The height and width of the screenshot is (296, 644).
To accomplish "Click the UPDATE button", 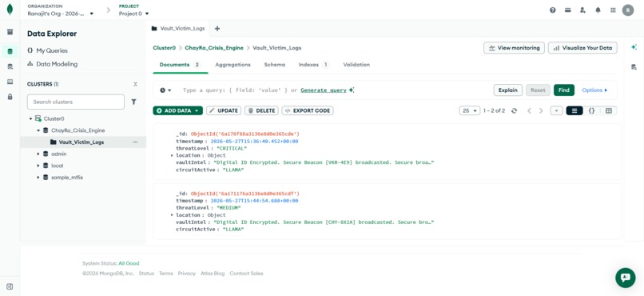I will click(224, 110).
